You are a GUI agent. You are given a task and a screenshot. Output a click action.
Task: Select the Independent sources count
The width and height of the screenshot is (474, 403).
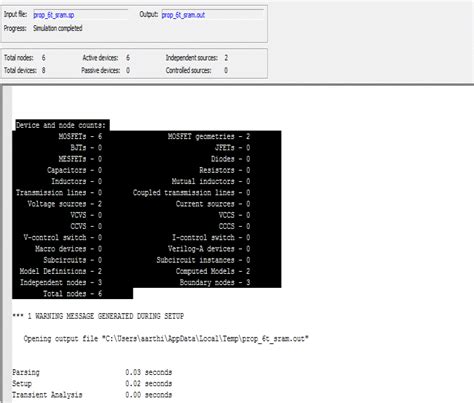[226, 58]
